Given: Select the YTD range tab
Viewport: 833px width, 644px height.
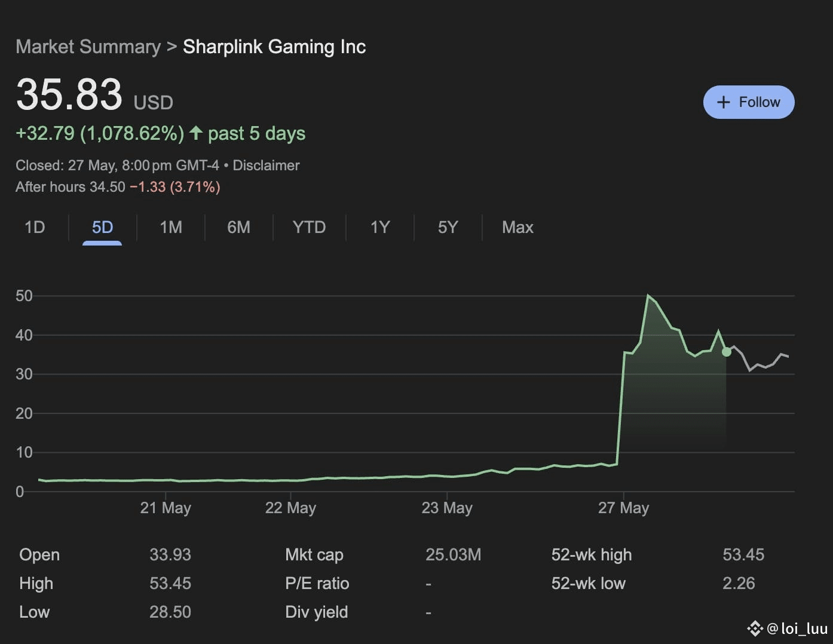Looking at the screenshot, I should pos(309,227).
